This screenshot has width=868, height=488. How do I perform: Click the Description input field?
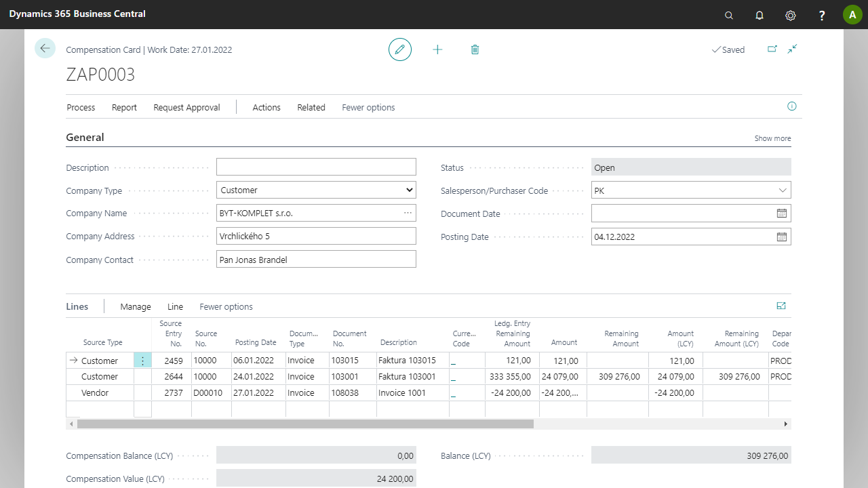(x=316, y=167)
